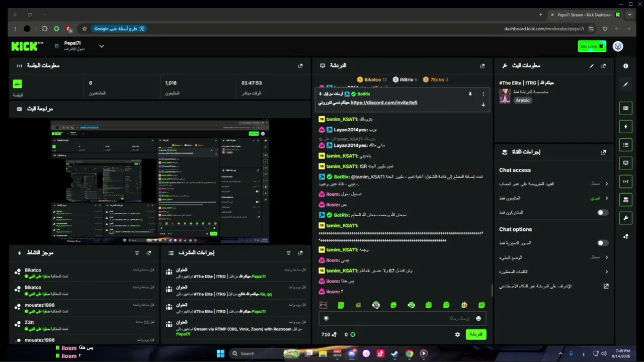Click the Bikatco leaderboard entry
The height and width of the screenshot is (362, 644).
372,79
